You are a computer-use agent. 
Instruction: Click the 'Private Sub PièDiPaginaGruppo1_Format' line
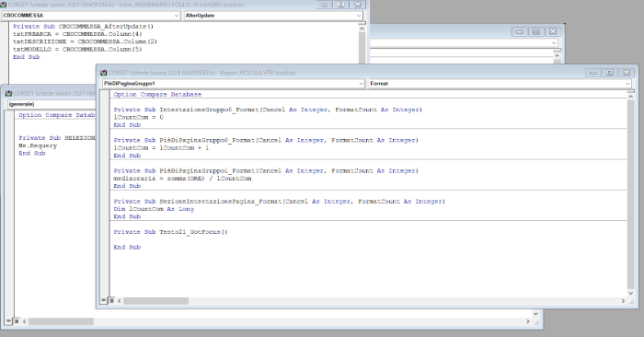[x=266, y=170]
